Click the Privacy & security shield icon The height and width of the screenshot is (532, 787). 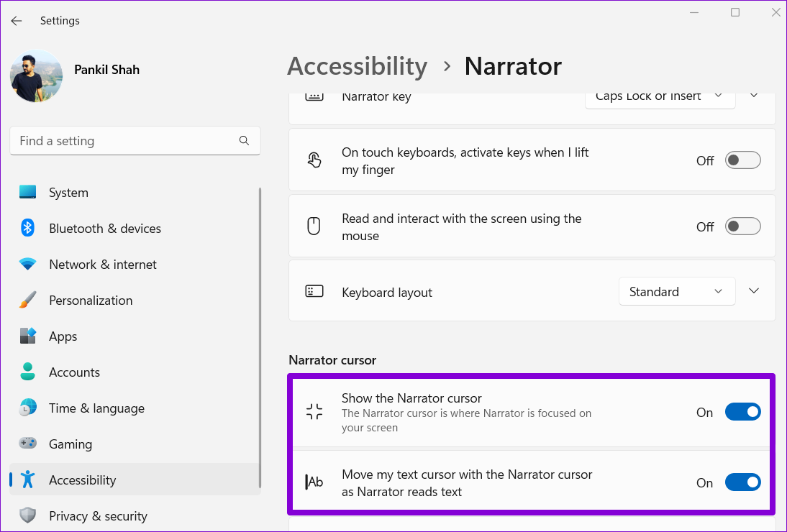point(27,515)
